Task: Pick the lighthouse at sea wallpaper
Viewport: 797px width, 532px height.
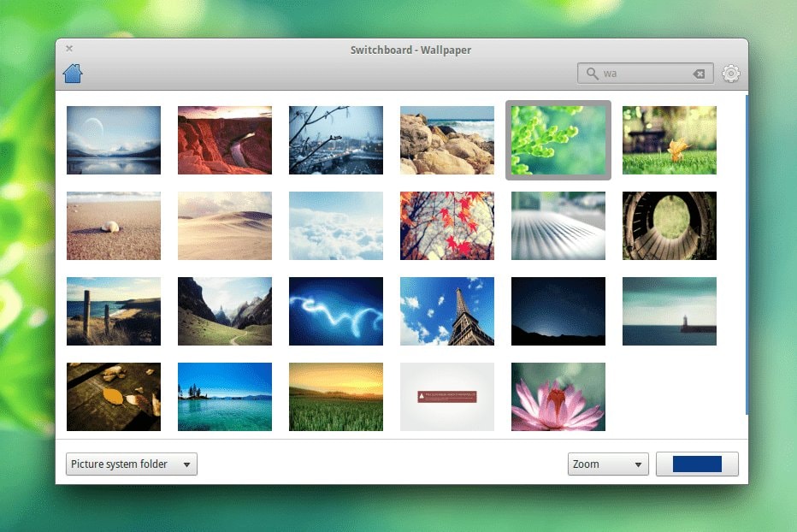Action: (669, 310)
